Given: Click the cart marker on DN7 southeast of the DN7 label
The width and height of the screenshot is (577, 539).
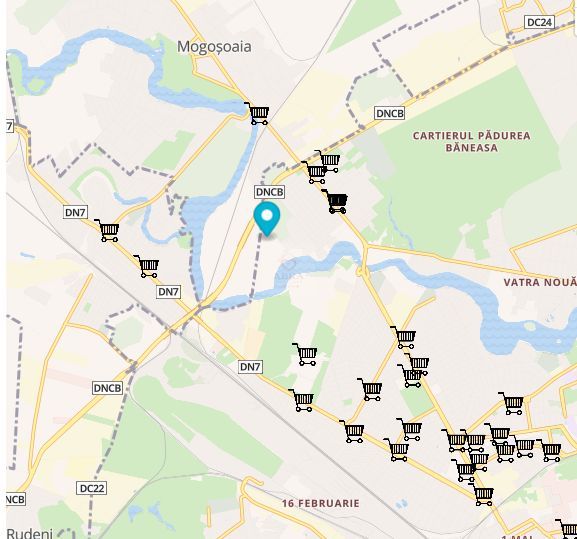Looking at the screenshot, I should coord(302,400).
